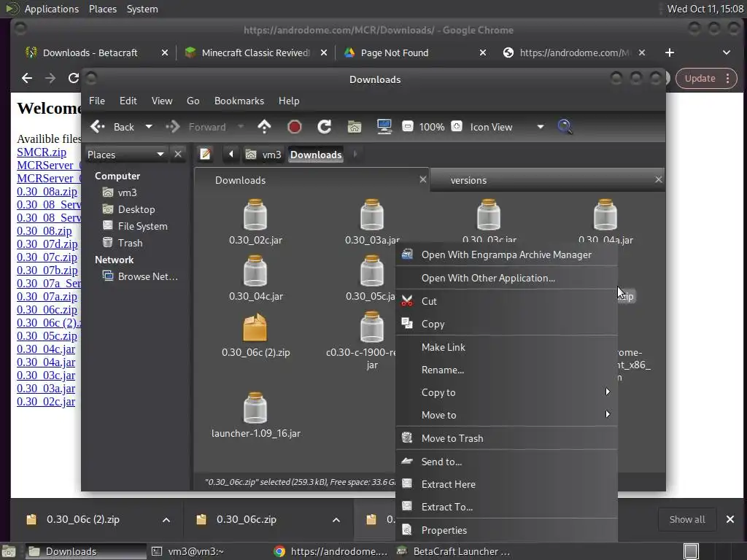Select the 0.30_06c (2).zip archive icon

click(x=255, y=327)
